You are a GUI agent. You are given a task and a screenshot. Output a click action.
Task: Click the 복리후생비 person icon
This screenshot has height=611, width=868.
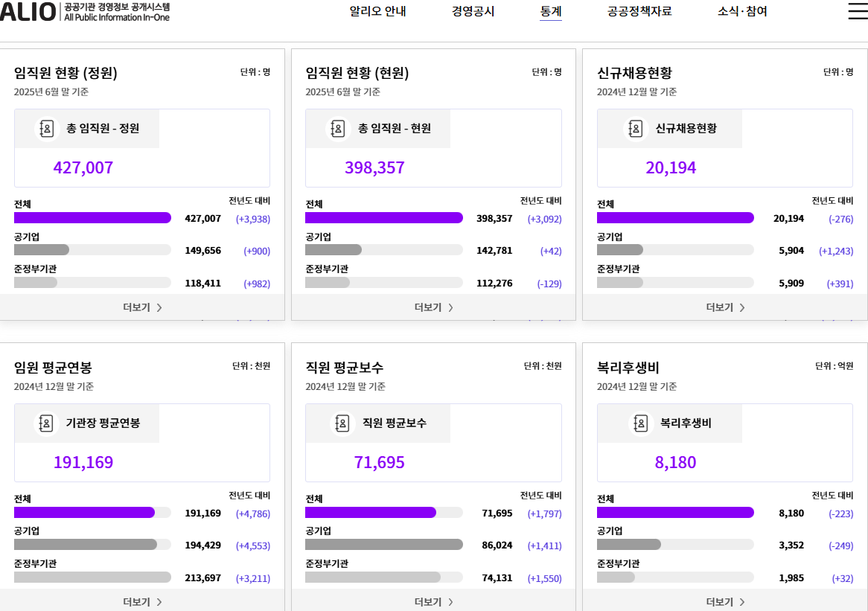(x=642, y=423)
